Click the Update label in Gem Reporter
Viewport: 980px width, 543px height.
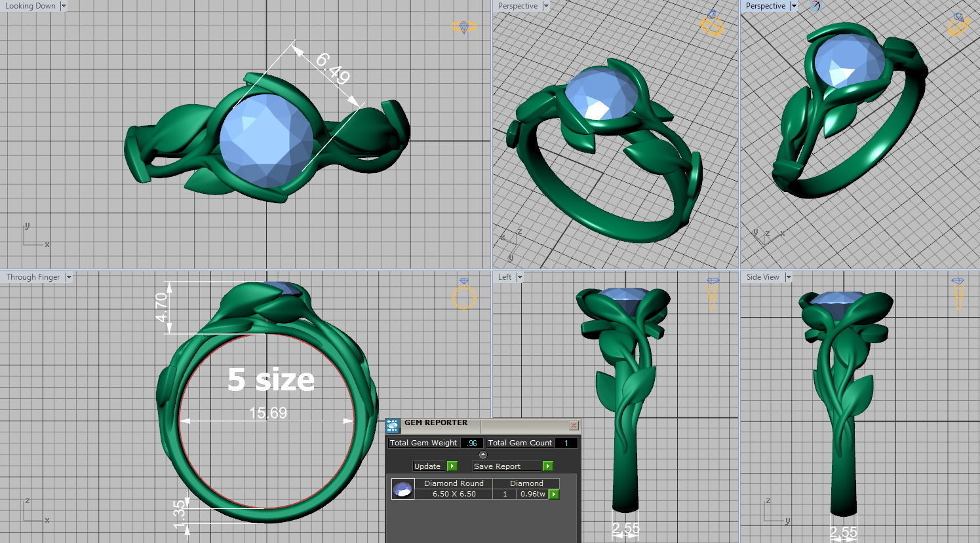pos(427,466)
